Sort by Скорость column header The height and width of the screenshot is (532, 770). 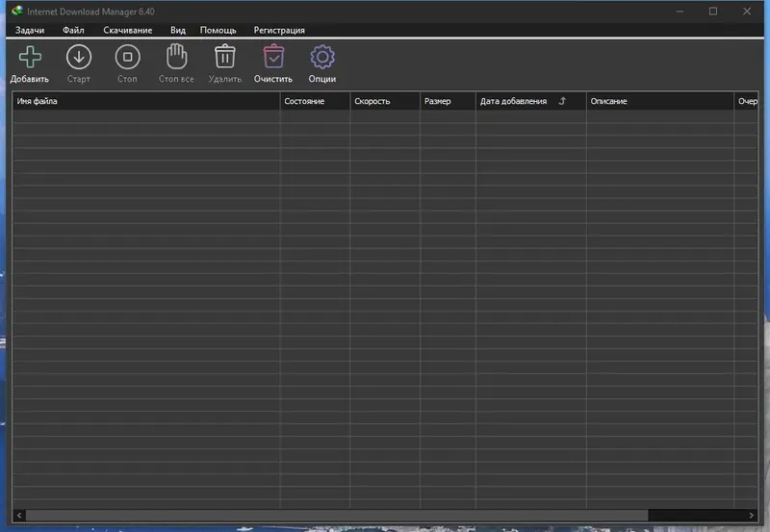pyautogui.click(x=385, y=101)
